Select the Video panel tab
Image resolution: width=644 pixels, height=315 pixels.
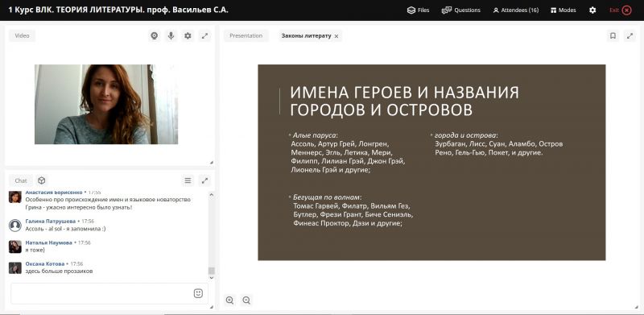coord(23,35)
